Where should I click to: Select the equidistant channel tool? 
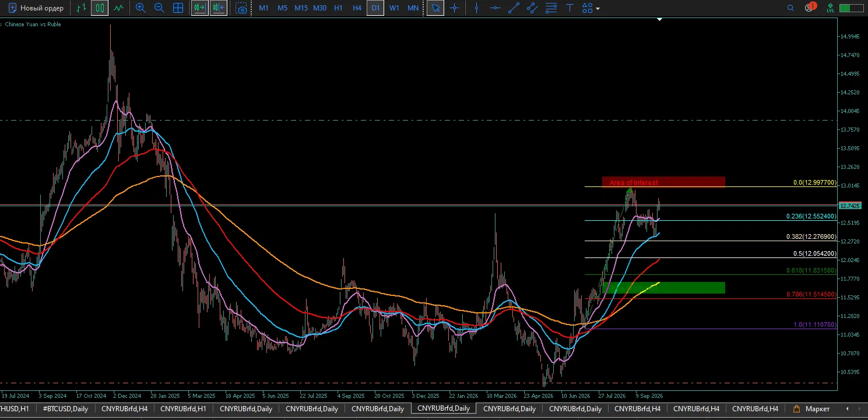pyautogui.click(x=532, y=8)
